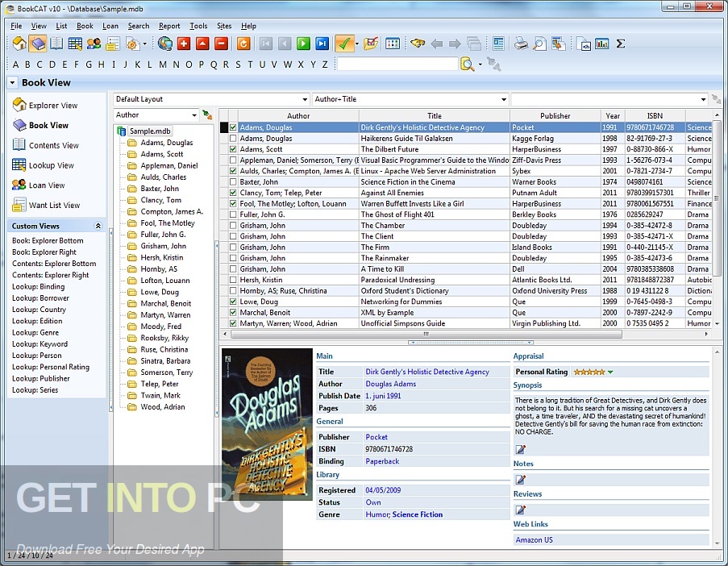Click the Print Preview magnifier icon

539,44
